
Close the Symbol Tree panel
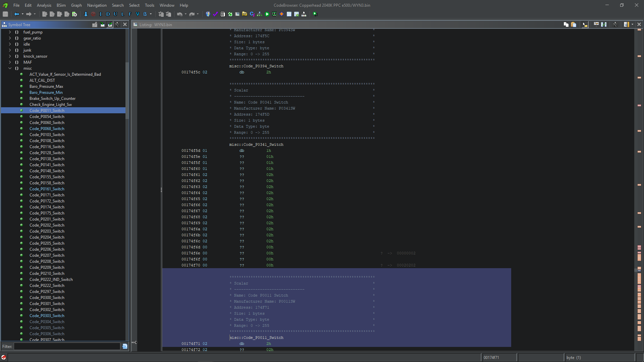125,24
